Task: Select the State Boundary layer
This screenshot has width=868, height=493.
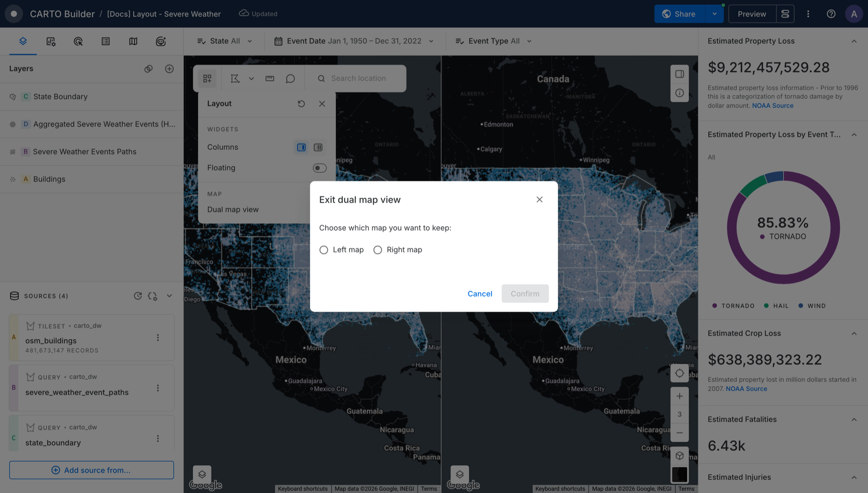Action: coord(92,97)
